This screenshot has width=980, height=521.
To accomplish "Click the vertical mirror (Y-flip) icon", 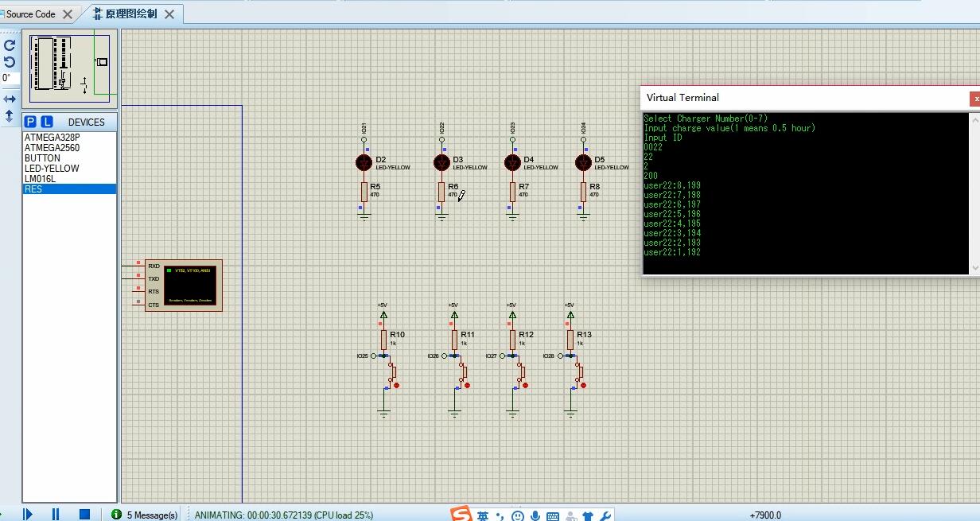I will [10, 115].
